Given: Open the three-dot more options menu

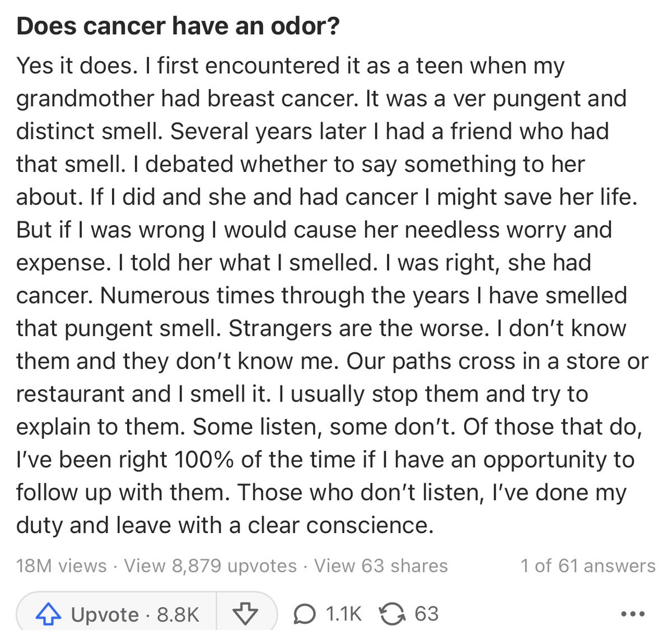Looking at the screenshot, I should click(634, 614).
